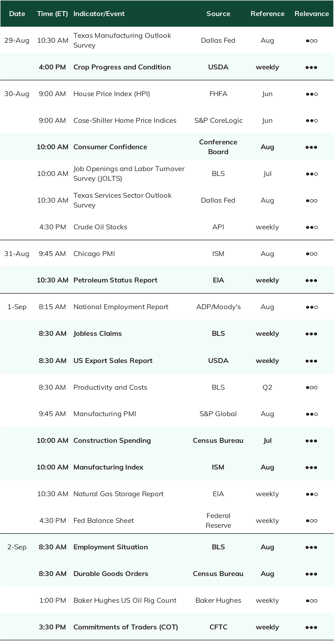Click the relevance dots for Employment Situation
The image size is (334, 644).
(x=311, y=547)
